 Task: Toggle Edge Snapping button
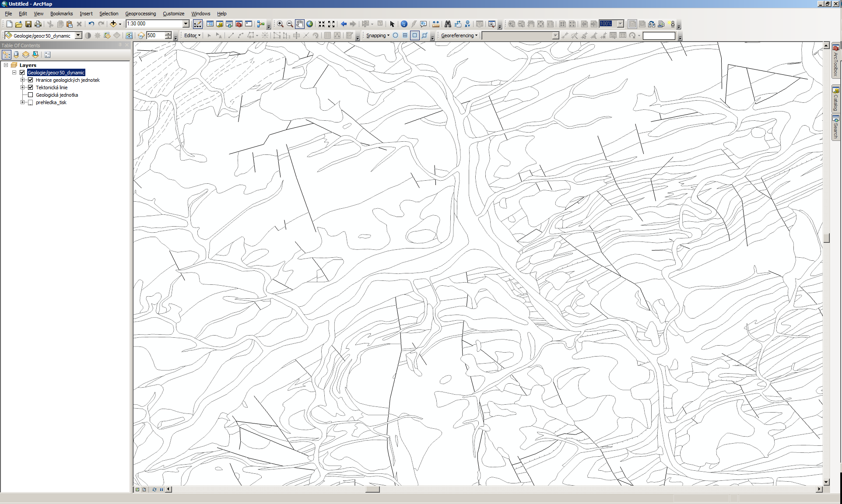[x=425, y=35]
